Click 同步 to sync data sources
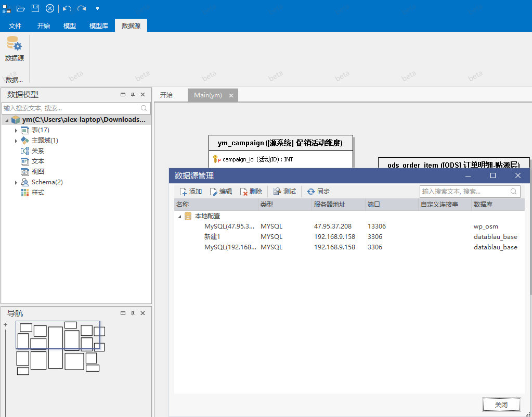Image resolution: width=532 pixels, height=417 pixels. (x=318, y=192)
